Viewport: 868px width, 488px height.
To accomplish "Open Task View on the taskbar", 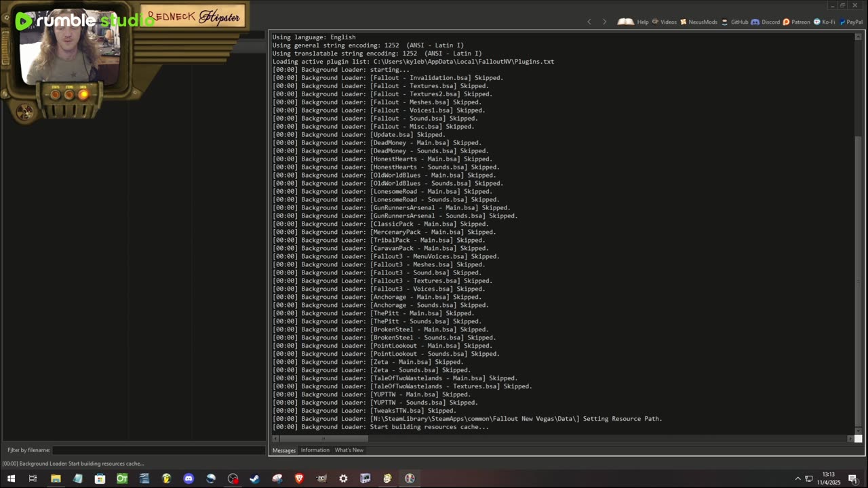I will (33, 479).
